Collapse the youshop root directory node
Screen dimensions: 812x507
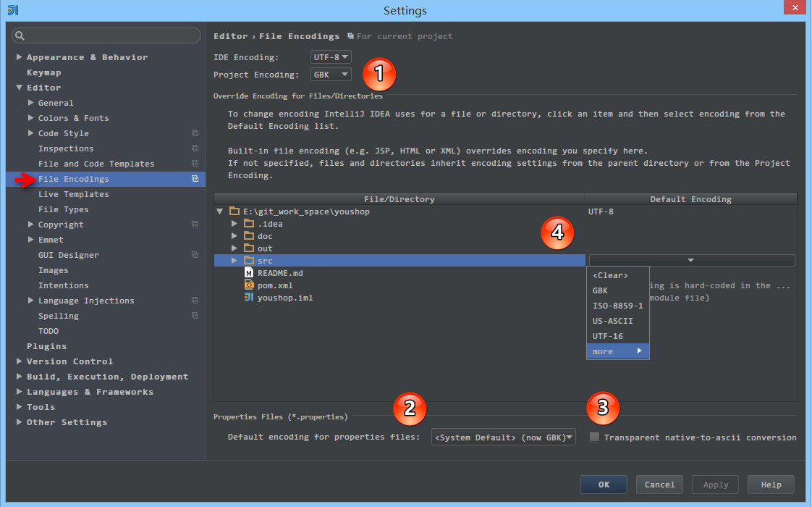[x=220, y=212]
